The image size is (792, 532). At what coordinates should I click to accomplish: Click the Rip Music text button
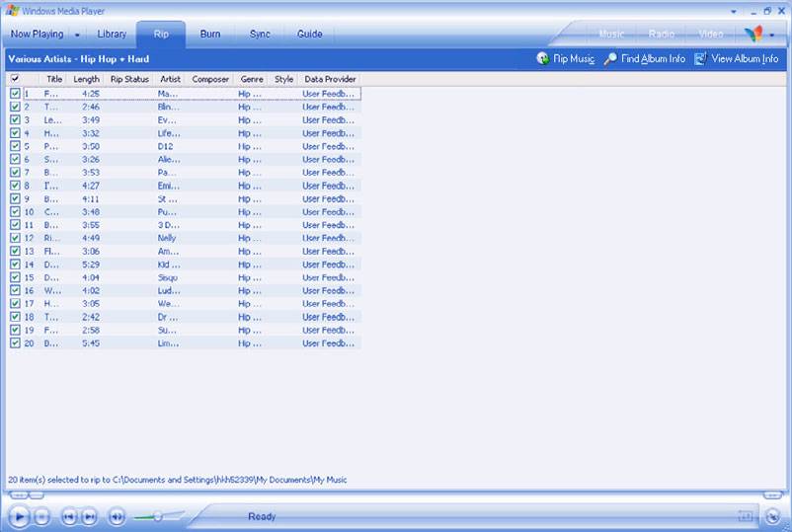pyautogui.click(x=574, y=58)
